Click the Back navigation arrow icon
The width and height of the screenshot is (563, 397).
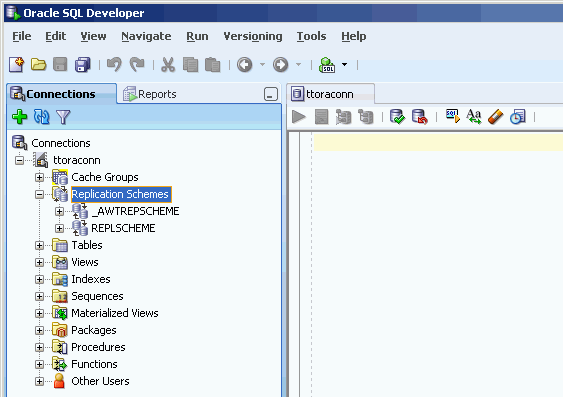point(245,65)
